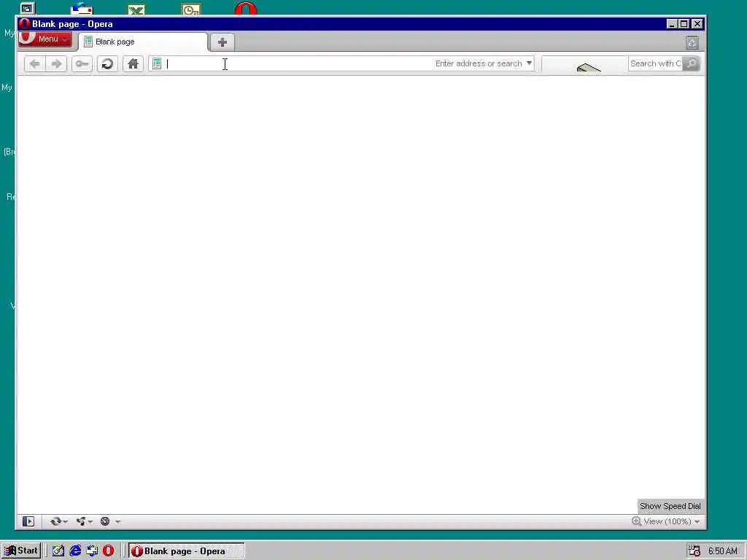The width and height of the screenshot is (747, 560).
Task: Open the Opera Unite icon dropdown
Action: point(84,521)
